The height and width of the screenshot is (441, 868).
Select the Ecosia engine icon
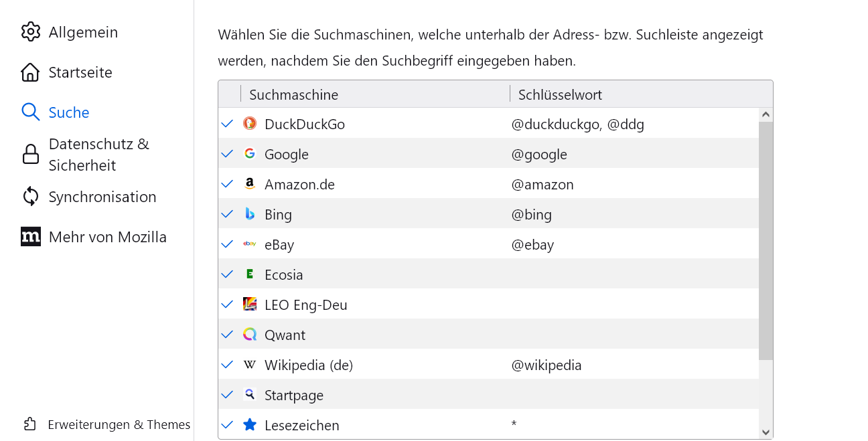[x=250, y=274]
